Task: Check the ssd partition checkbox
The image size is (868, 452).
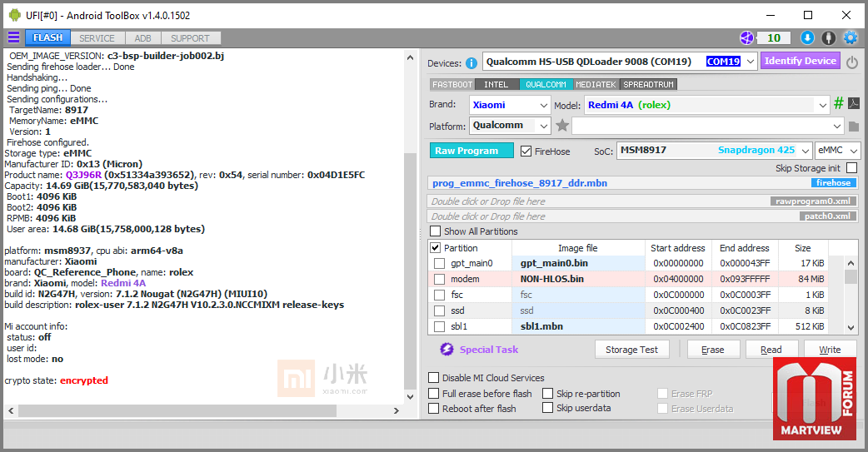Action: [440, 311]
